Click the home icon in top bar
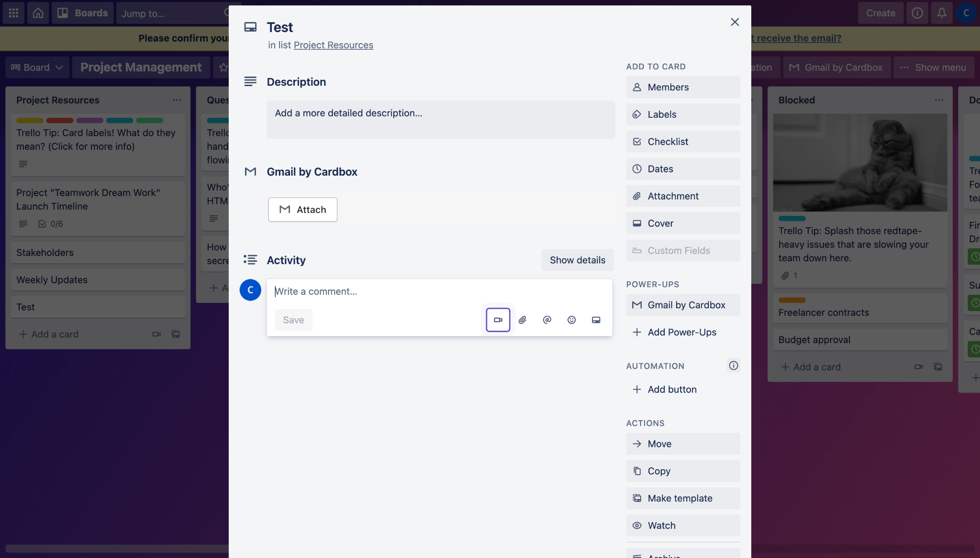The image size is (980, 558). point(38,13)
